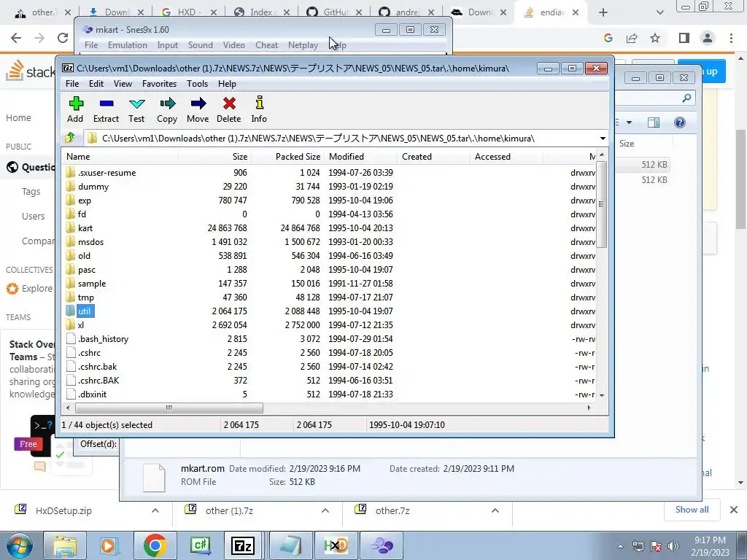The width and height of the screenshot is (747, 560).
Task: Sort list by the Packed Size column header
Action: 287,157
